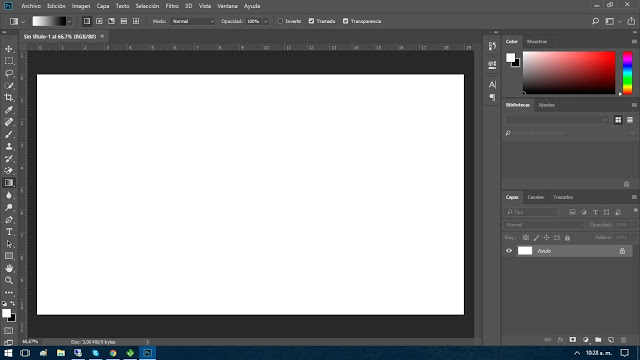
Task: Select the Hand tool
Action: tap(9, 268)
